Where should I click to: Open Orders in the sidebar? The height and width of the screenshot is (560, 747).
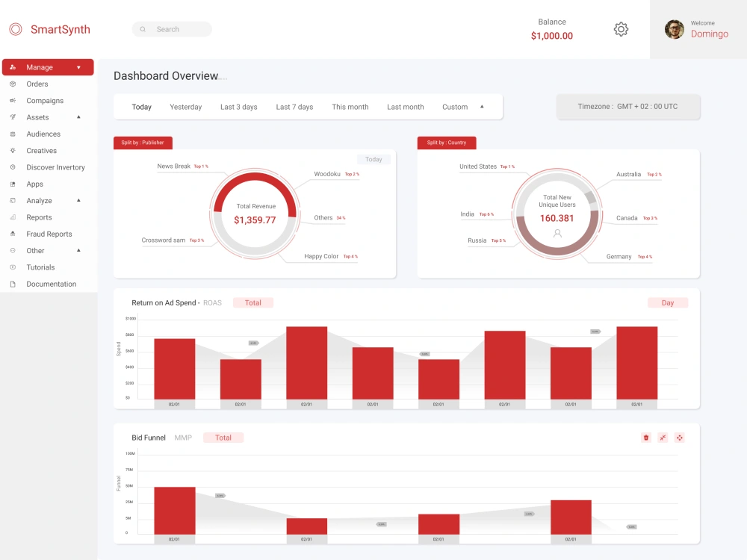37,84
